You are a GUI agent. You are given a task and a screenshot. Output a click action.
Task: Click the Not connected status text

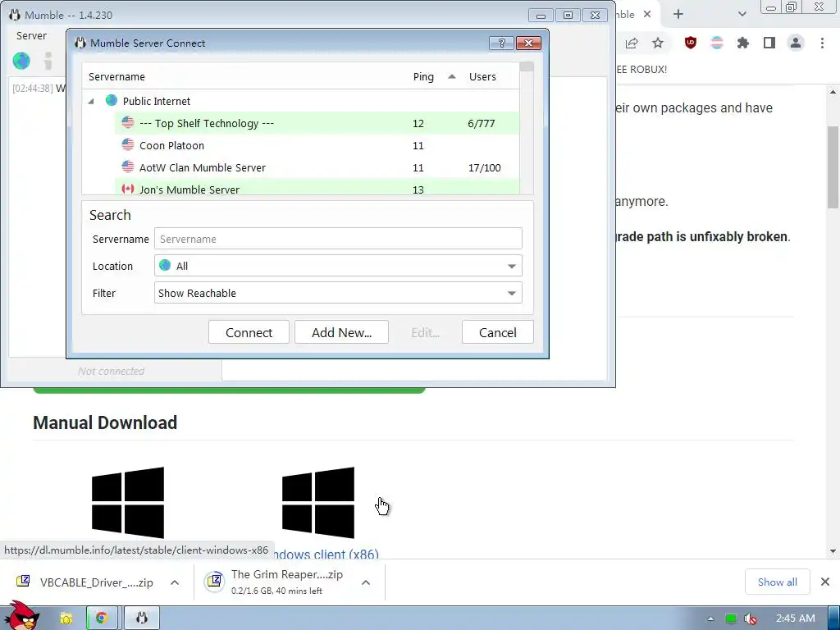click(111, 372)
